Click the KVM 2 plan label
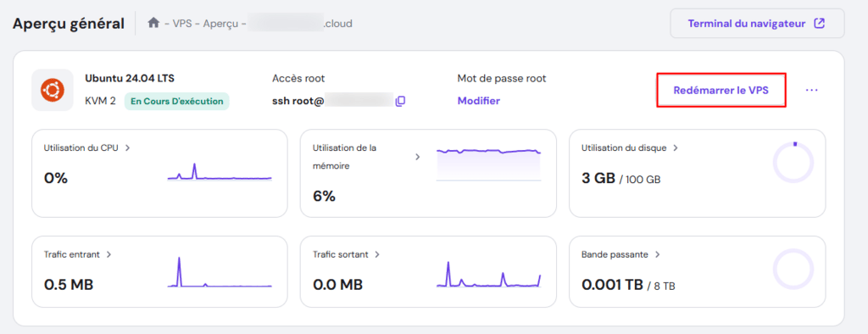 [x=100, y=102]
